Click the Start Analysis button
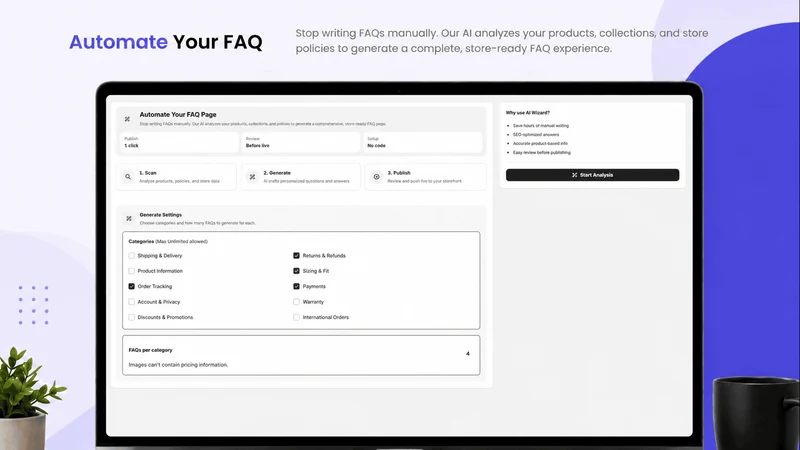The image size is (800, 450). coord(592,175)
